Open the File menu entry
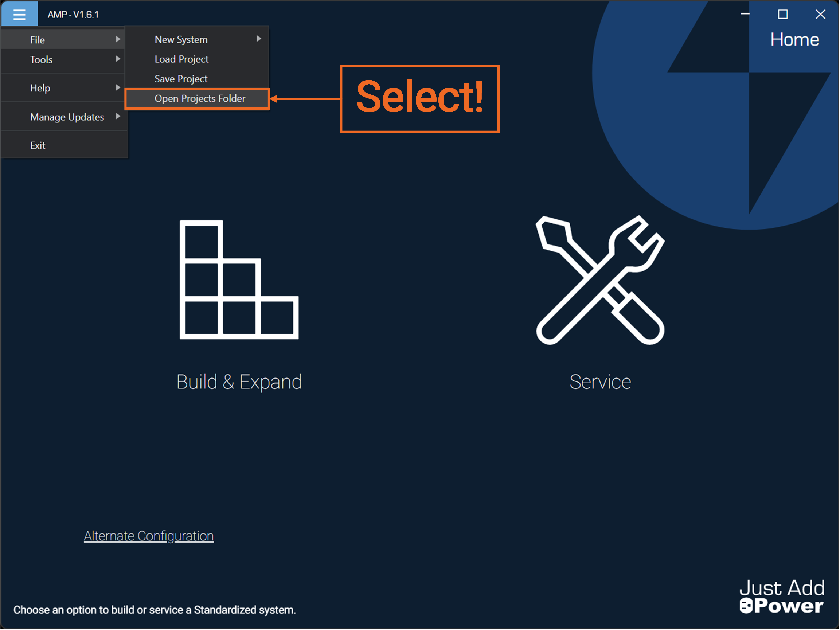Viewport: 840px width, 630px height. pos(38,40)
